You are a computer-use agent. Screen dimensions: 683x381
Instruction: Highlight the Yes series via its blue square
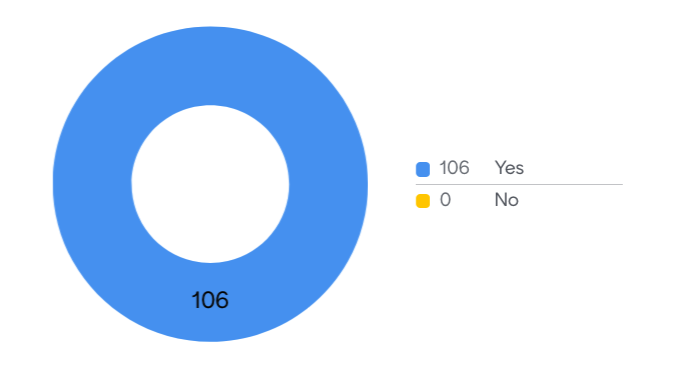423,169
